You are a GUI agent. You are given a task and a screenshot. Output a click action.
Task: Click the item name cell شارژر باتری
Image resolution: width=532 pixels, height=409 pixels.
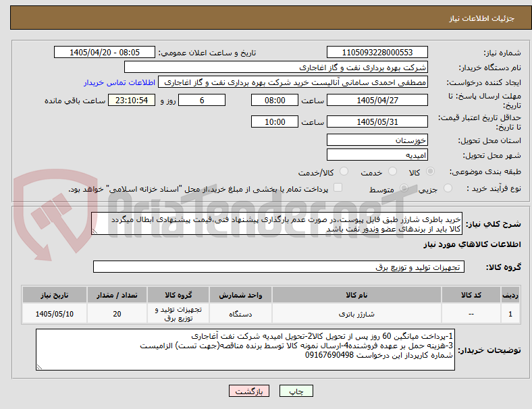click(356, 314)
